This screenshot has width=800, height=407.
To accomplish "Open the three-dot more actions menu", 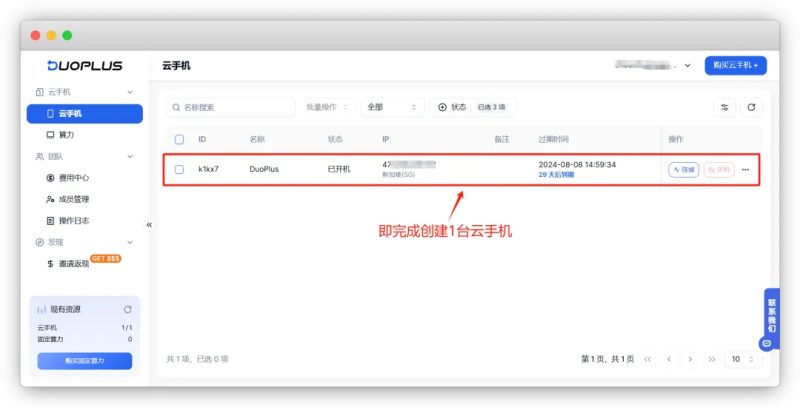I will click(745, 170).
